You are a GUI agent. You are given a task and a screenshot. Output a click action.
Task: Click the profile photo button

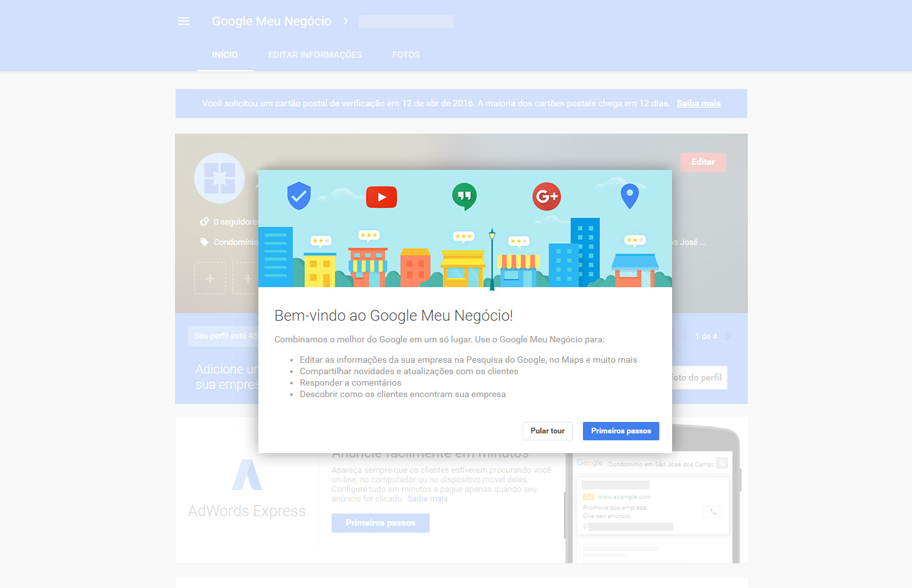(x=699, y=377)
